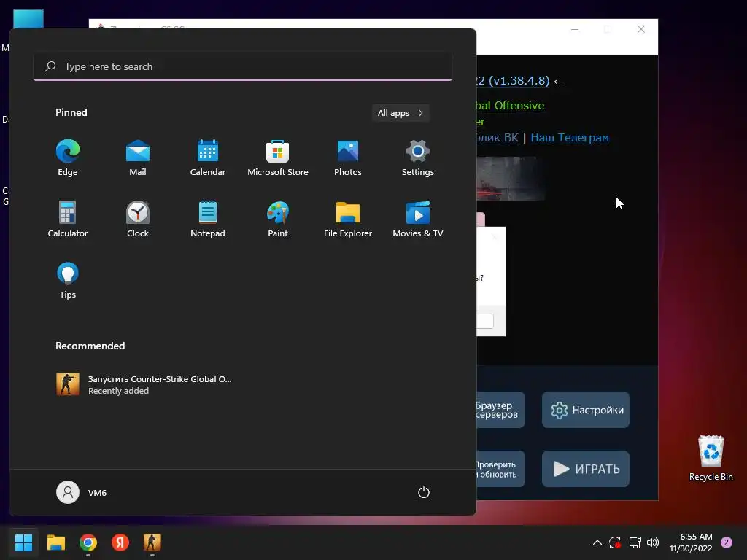This screenshot has height=560, width=747.
Task: Open the Photos app
Action: 348,158
